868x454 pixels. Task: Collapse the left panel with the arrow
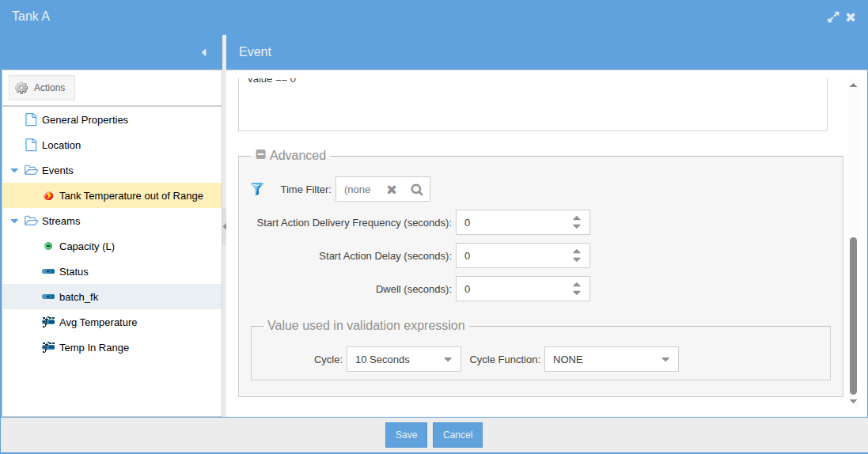pos(203,52)
